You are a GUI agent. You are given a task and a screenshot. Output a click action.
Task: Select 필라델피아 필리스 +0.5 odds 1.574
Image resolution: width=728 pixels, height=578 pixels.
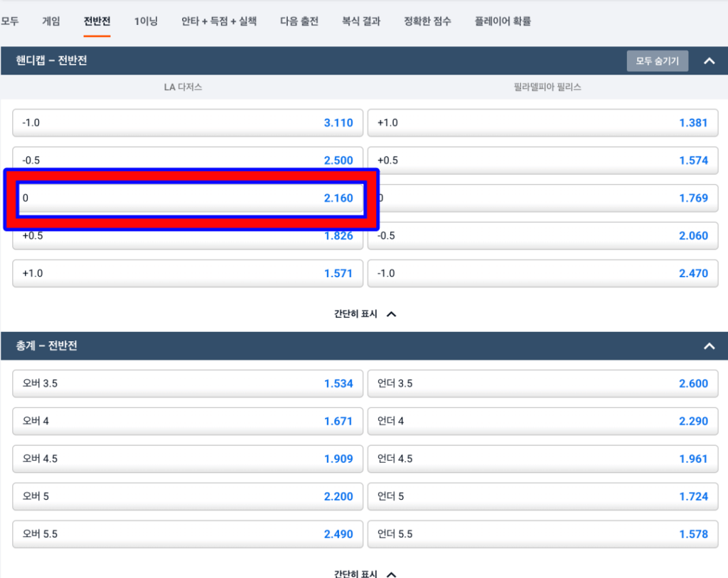(542, 160)
